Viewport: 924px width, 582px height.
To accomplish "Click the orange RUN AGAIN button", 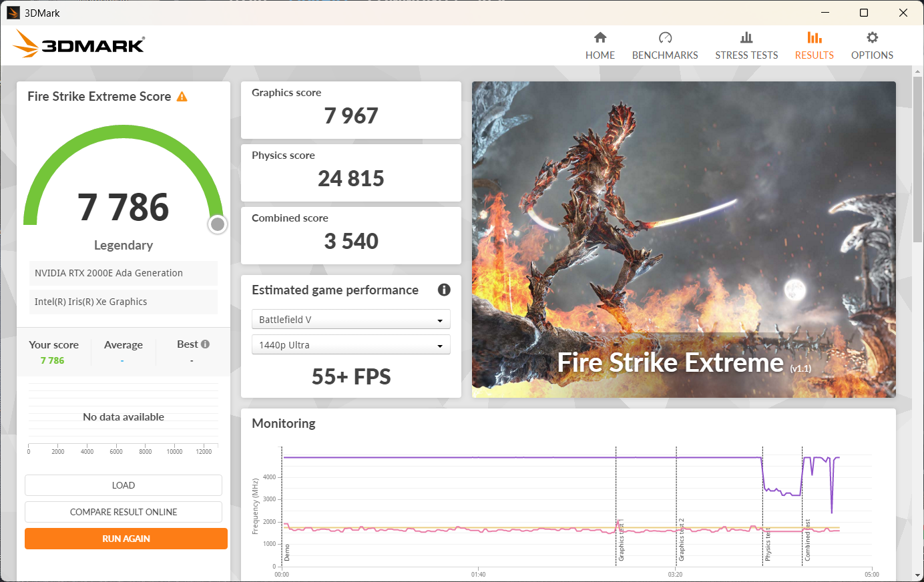I will coord(126,539).
